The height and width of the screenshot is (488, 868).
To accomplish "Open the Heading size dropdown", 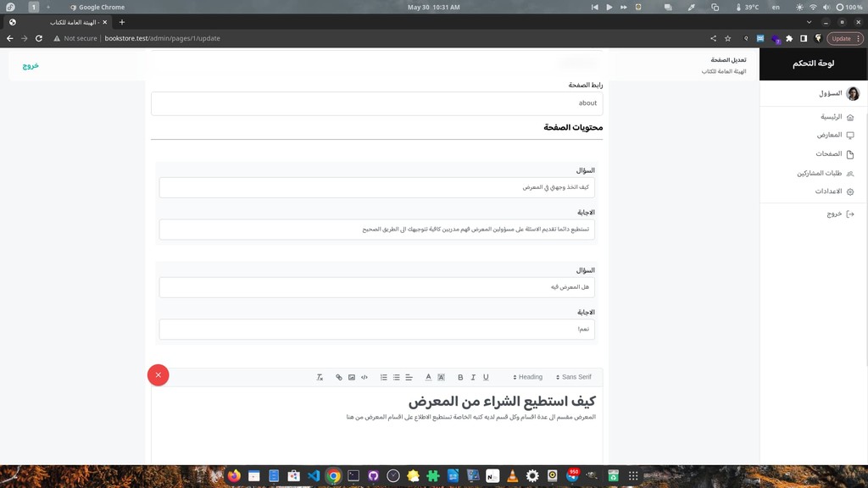I will (527, 377).
